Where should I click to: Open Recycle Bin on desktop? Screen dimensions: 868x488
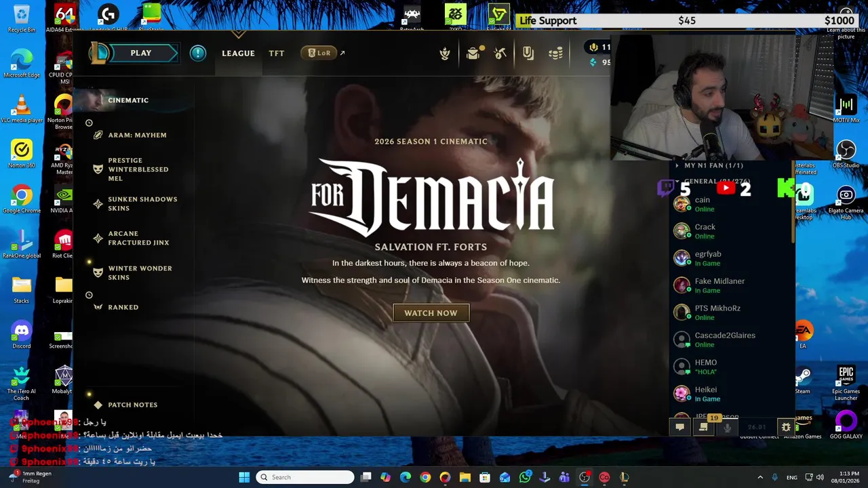pyautogui.click(x=22, y=19)
